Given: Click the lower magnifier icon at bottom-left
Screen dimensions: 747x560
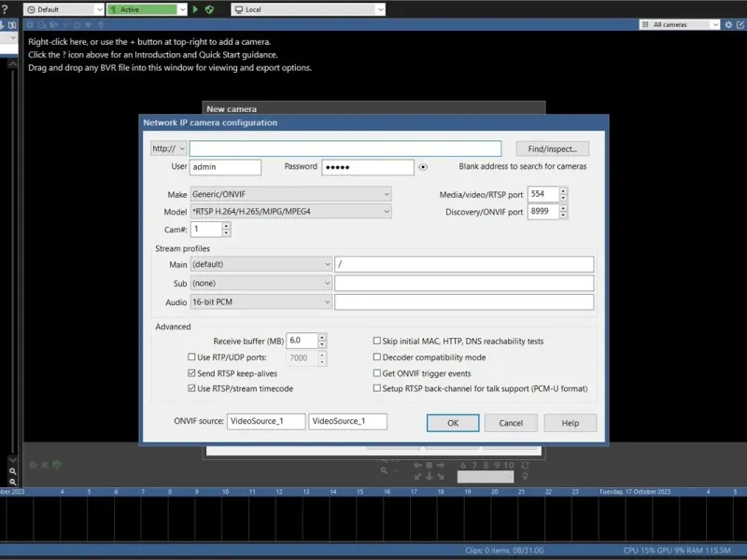Looking at the screenshot, I should pos(12,483).
